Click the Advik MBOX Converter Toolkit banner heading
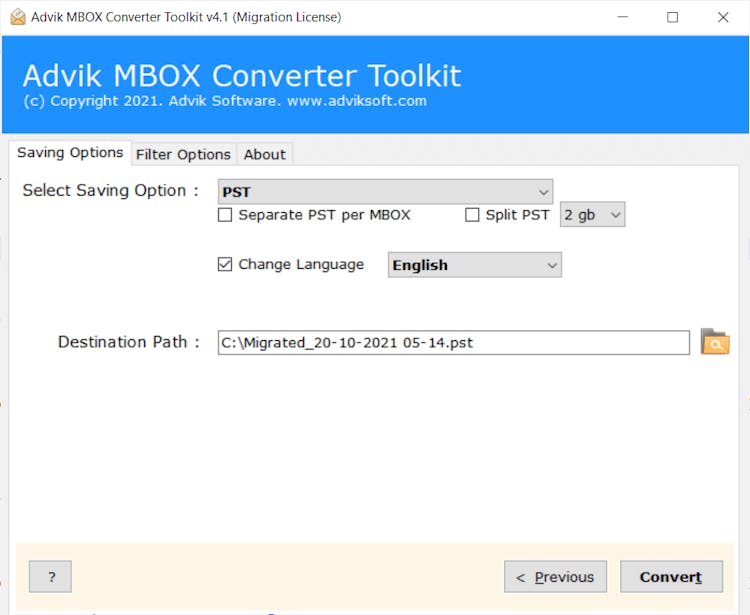The height and width of the screenshot is (615, 750). click(242, 76)
